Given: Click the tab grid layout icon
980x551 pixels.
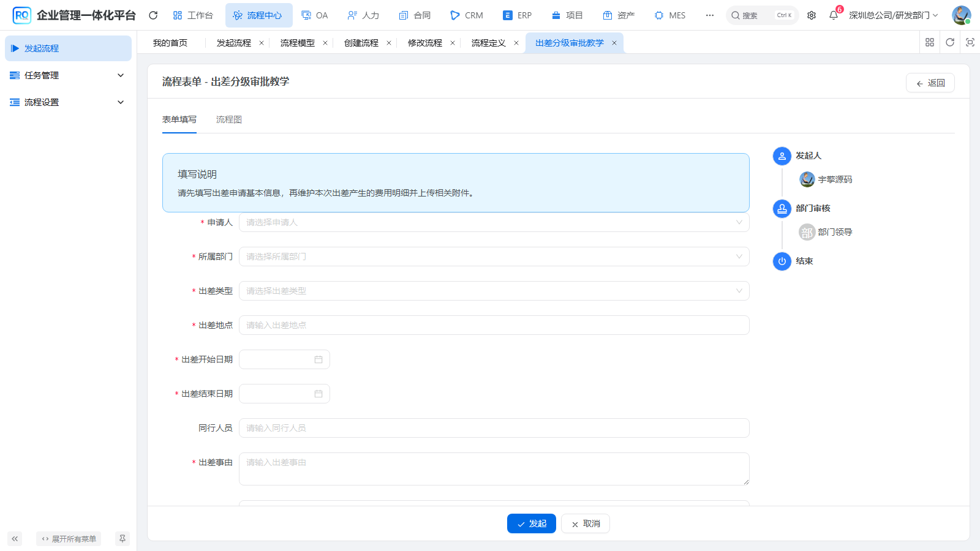Looking at the screenshot, I should click(x=930, y=42).
